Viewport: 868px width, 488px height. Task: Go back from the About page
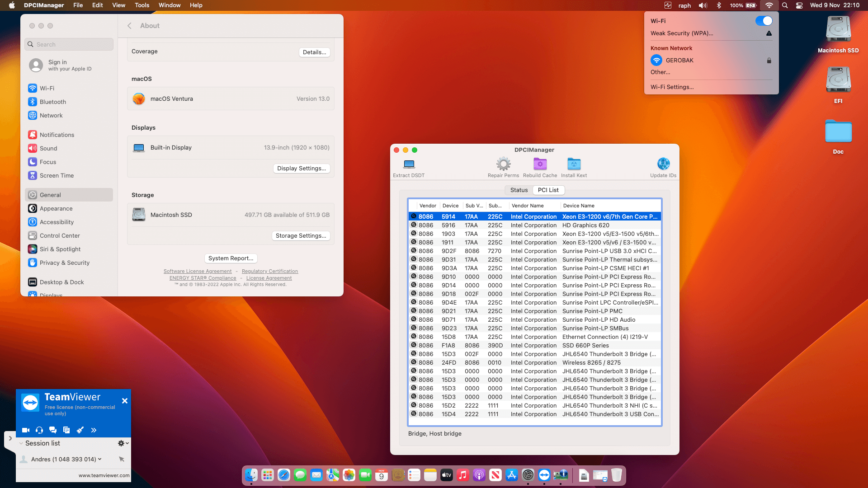129,26
